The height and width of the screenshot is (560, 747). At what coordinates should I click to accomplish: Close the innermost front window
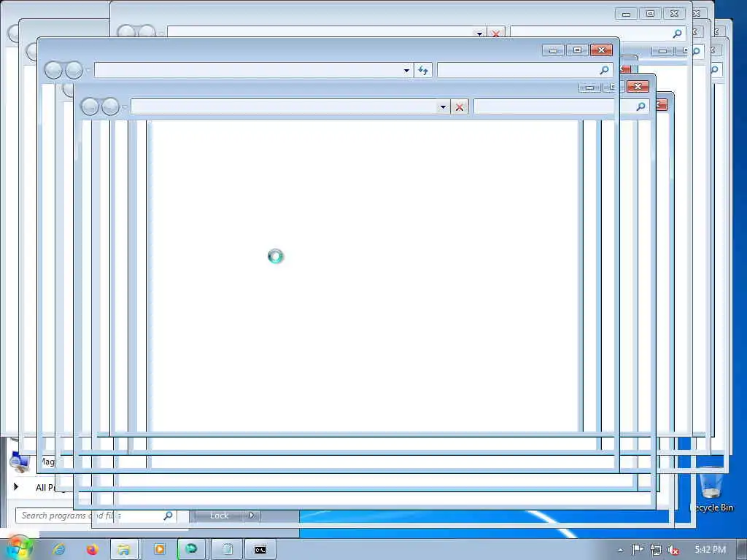[x=638, y=86]
